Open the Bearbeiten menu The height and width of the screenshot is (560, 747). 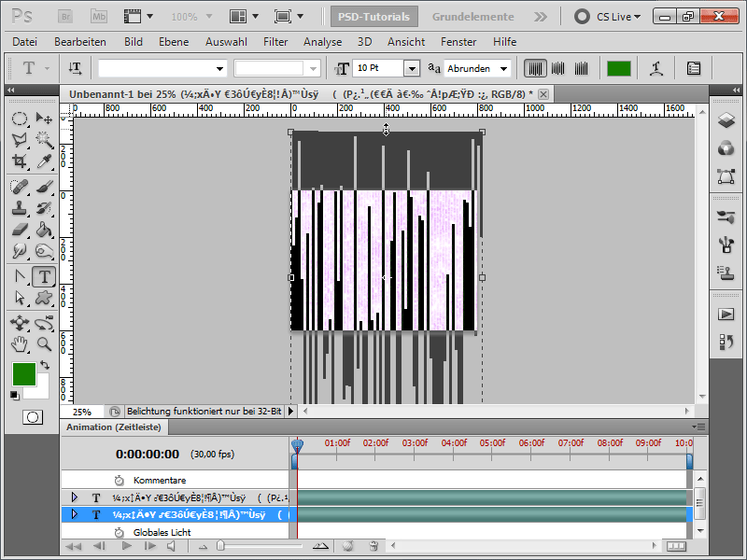pos(80,42)
